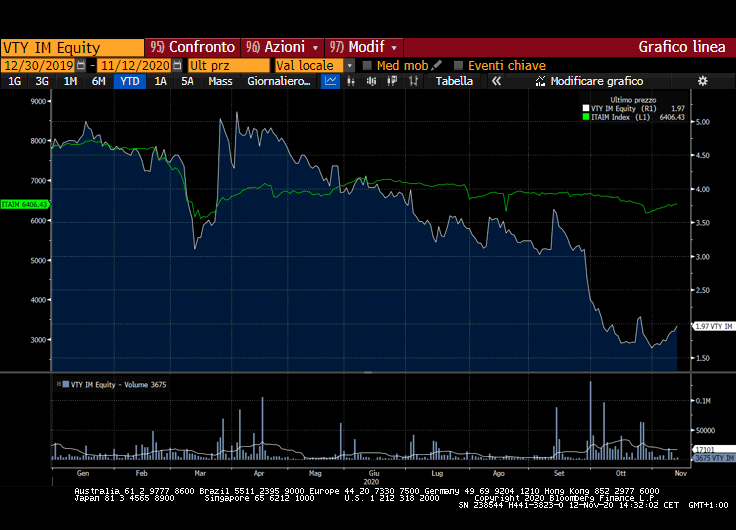Select the 1M time range tab
Viewport: 736px width, 530px height.
point(70,81)
